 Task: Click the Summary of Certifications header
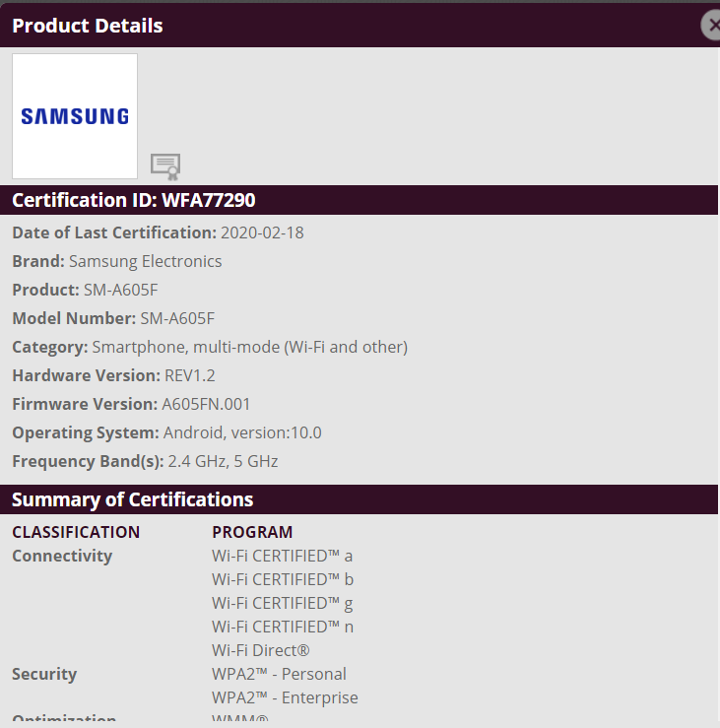point(132,499)
